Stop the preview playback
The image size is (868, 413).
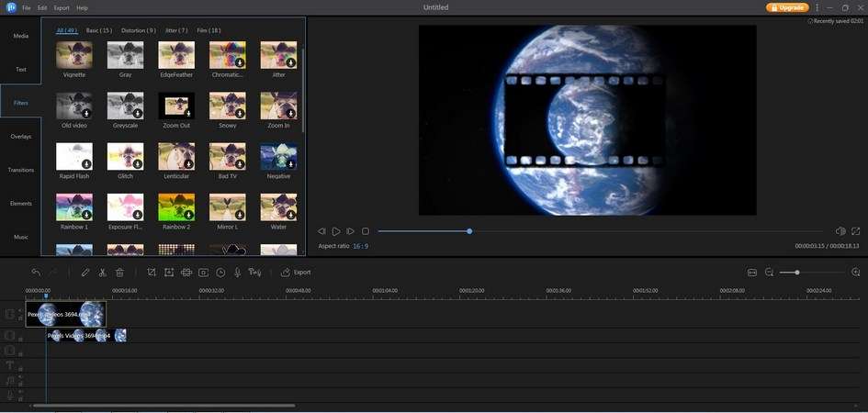coord(366,231)
